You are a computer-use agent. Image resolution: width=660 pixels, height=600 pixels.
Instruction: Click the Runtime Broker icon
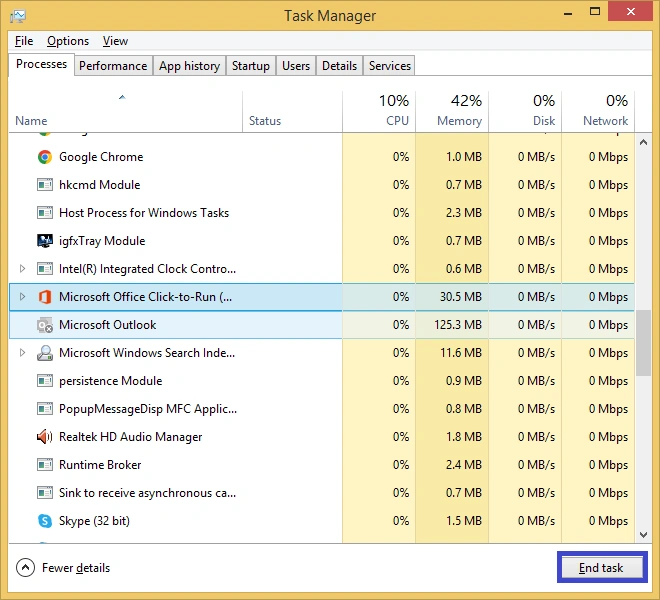click(x=45, y=465)
